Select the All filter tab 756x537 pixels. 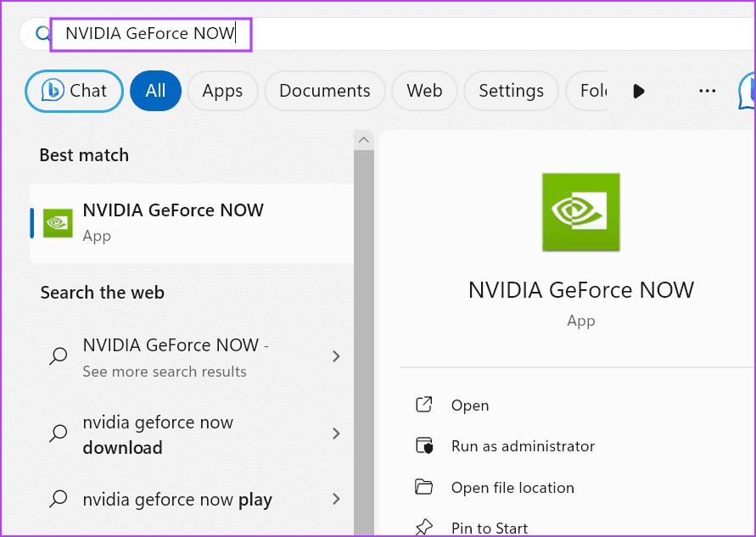(156, 91)
